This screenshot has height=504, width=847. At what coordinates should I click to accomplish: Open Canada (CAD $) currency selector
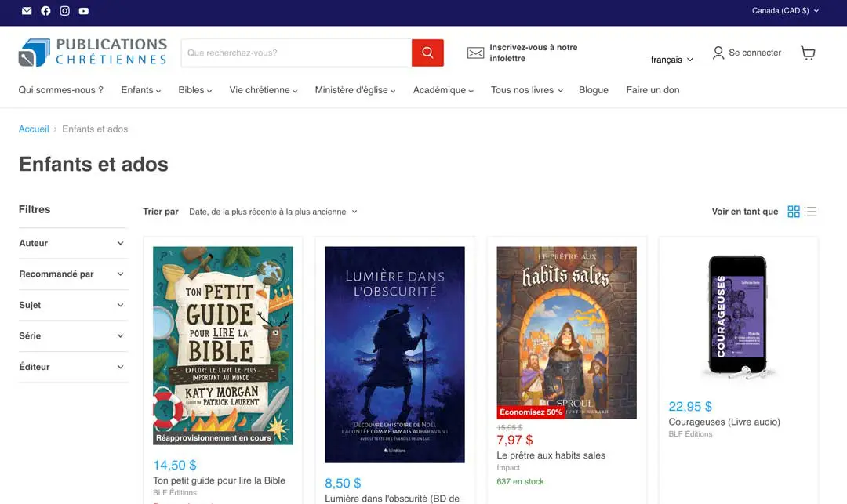coord(785,11)
